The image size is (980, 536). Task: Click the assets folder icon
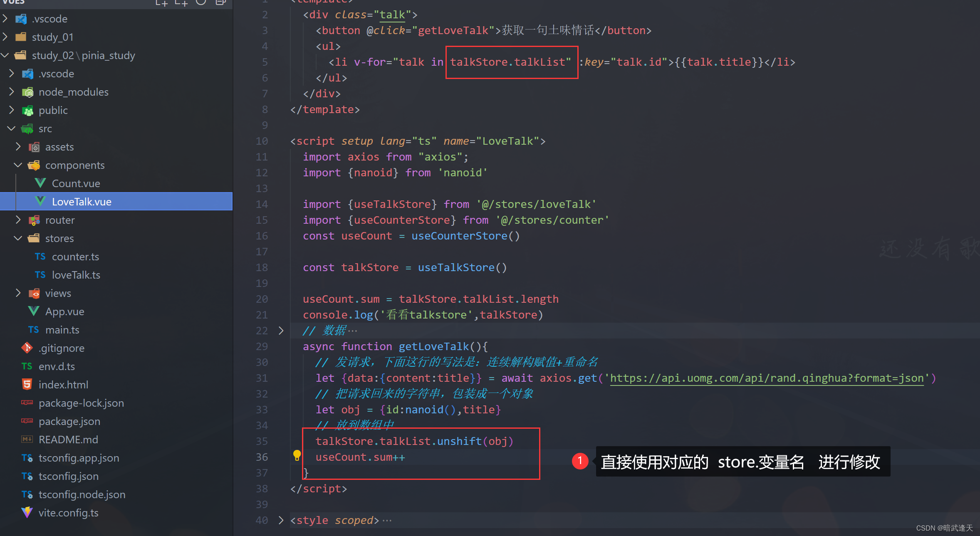(x=34, y=147)
